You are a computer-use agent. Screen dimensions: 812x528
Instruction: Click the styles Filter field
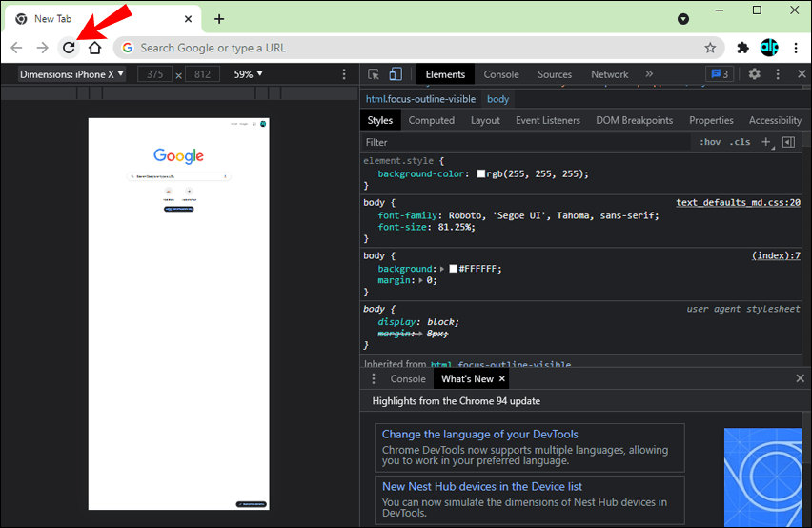coord(526,142)
